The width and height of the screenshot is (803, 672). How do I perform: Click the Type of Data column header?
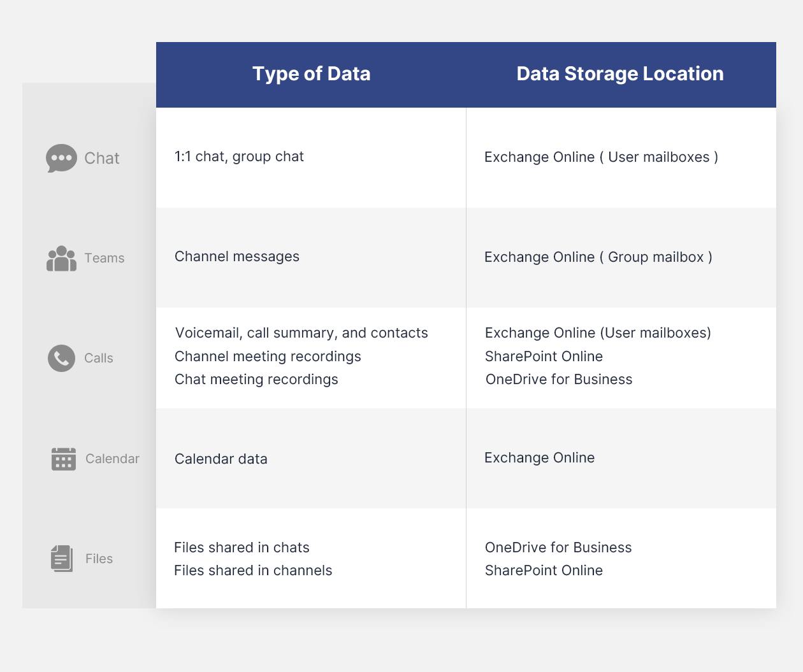(311, 74)
